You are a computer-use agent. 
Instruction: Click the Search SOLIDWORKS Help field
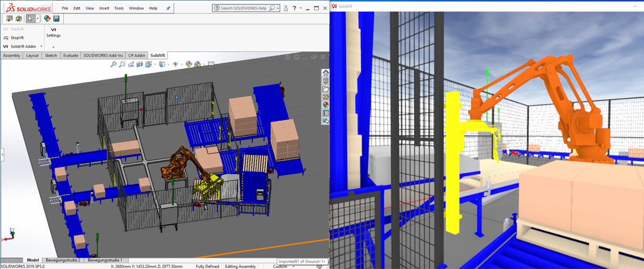[x=244, y=8]
